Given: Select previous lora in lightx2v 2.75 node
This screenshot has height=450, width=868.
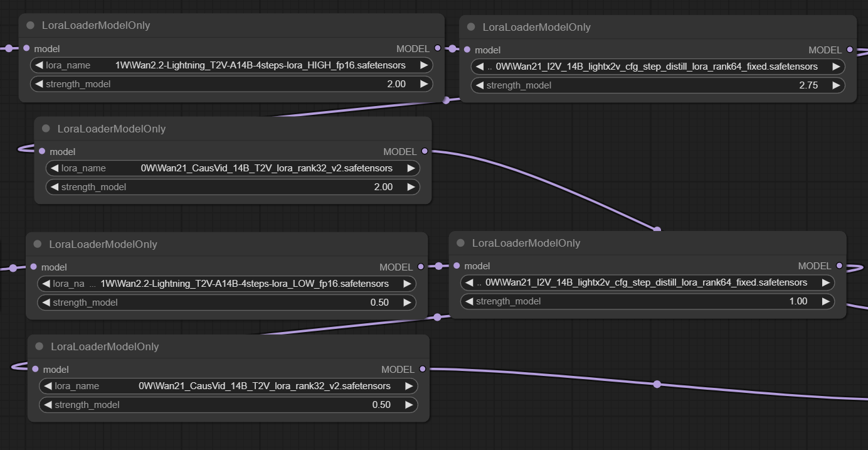Looking at the screenshot, I should (x=480, y=67).
